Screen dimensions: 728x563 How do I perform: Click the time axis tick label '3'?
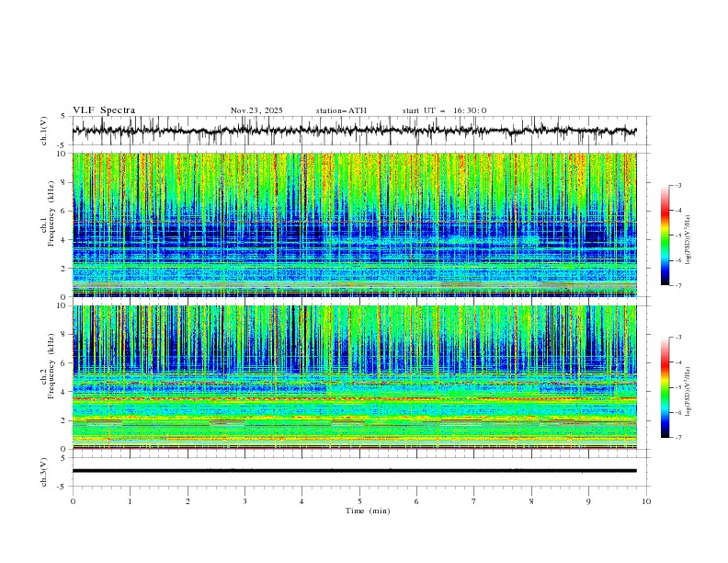pos(245,501)
